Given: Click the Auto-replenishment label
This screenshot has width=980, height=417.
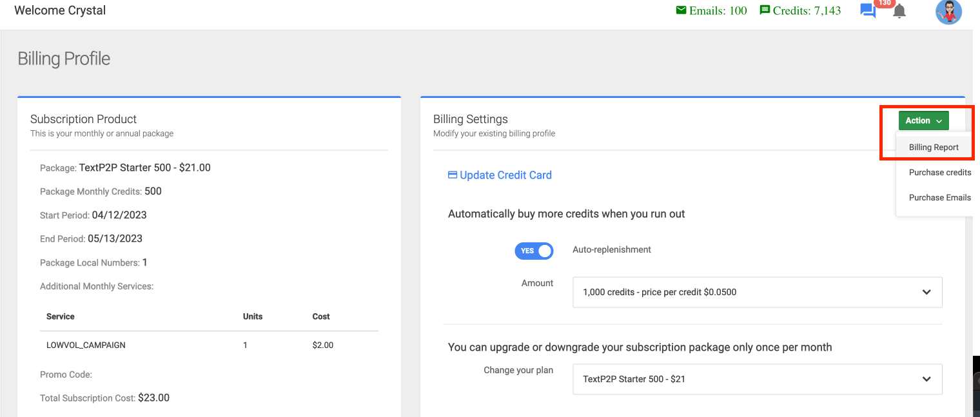Looking at the screenshot, I should coord(612,249).
